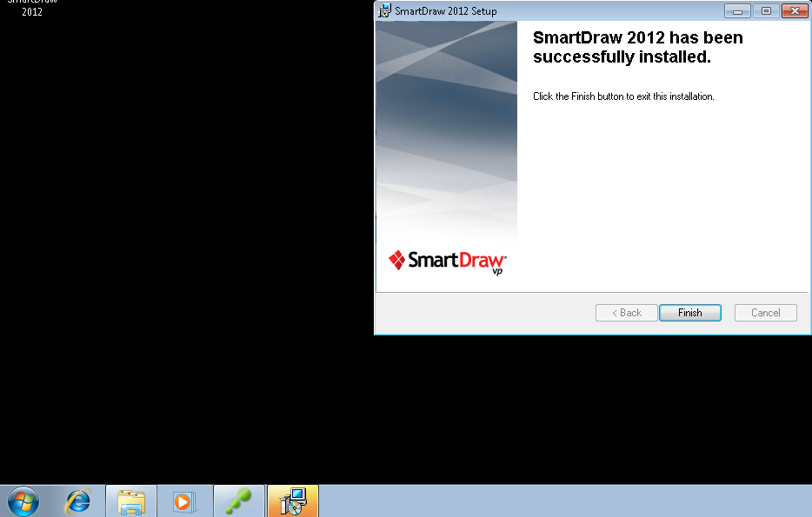Click the setup icon in the title bar
The width and height of the screenshot is (812, 517).
point(384,11)
